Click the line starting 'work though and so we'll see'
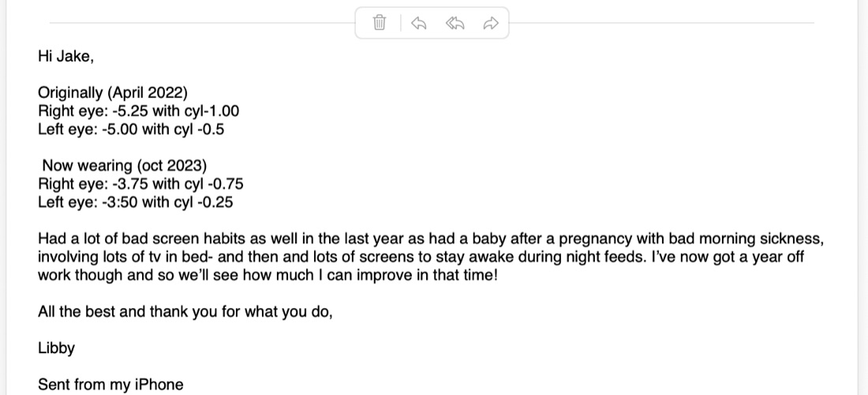This screenshot has width=868, height=395. 268,276
